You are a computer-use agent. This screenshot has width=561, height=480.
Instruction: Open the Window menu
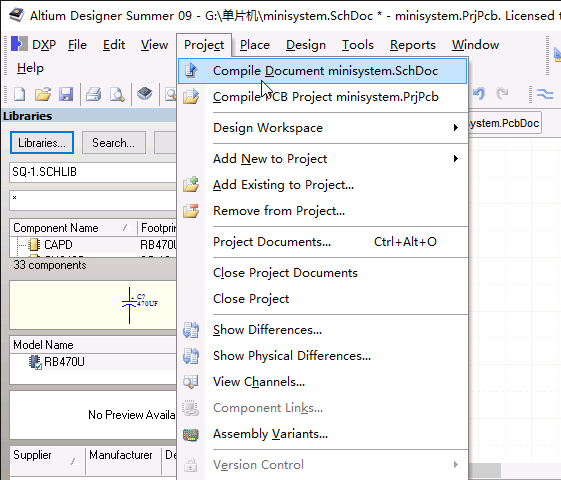(475, 45)
